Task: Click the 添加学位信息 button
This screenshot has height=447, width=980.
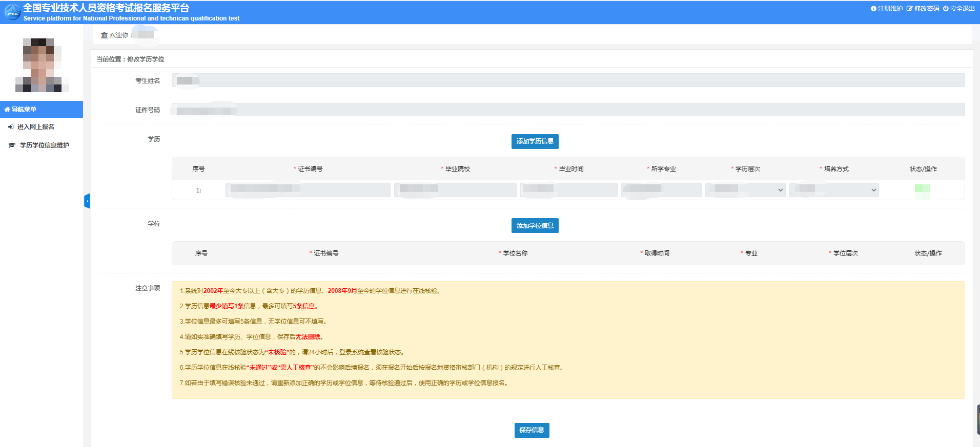Action: click(x=535, y=226)
